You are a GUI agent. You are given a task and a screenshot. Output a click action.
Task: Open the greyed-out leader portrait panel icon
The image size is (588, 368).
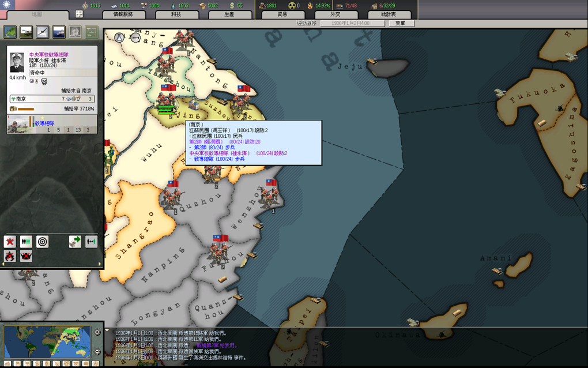75,32
